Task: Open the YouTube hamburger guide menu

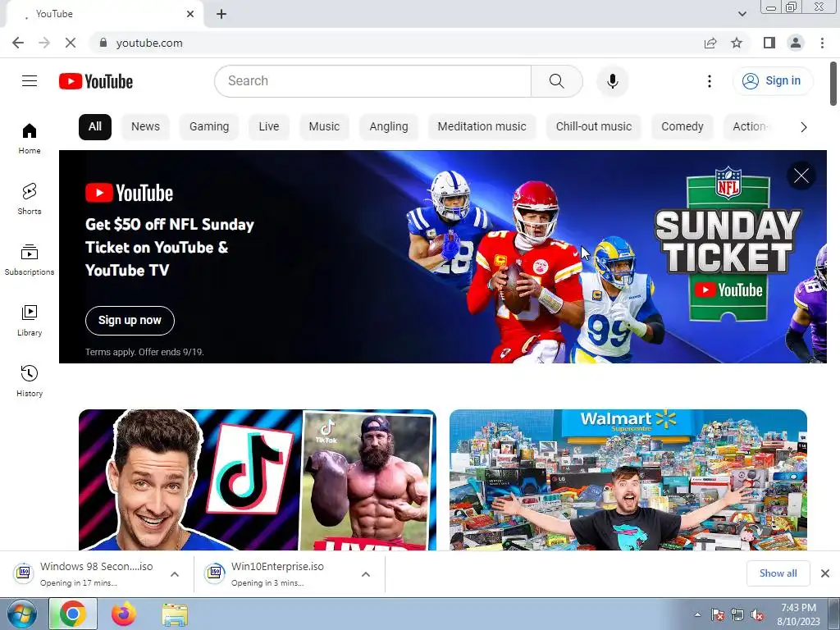Action: coord(30,81)
